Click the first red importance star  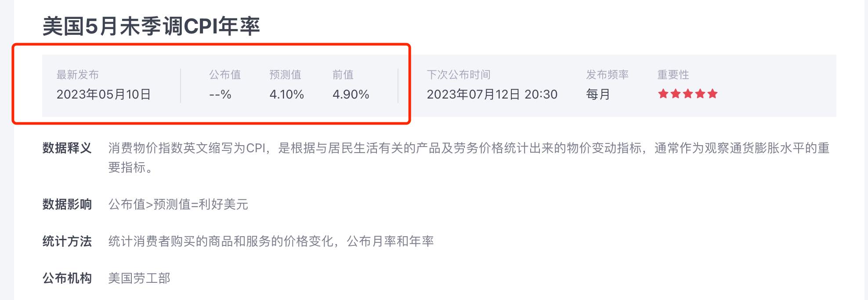tap(663, 94)
